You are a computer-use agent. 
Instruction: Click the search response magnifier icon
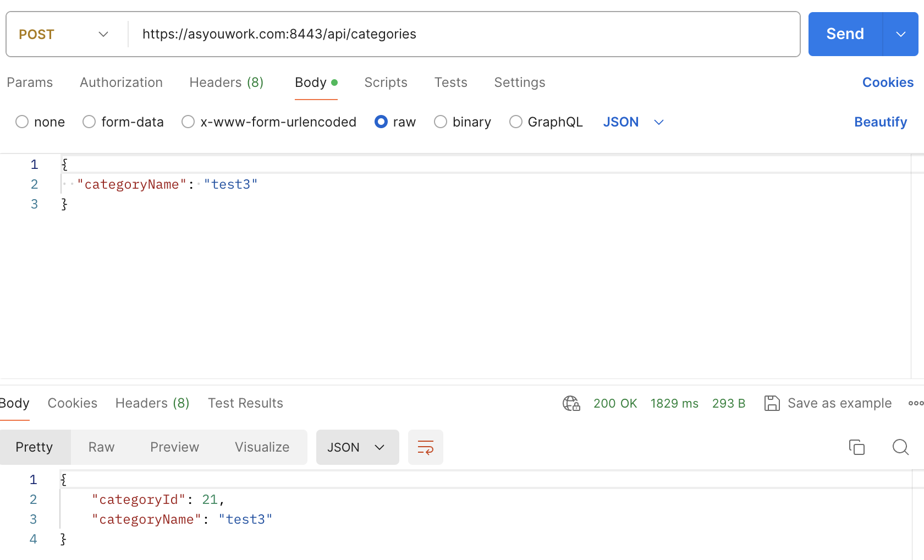click(x=900, y=447)
